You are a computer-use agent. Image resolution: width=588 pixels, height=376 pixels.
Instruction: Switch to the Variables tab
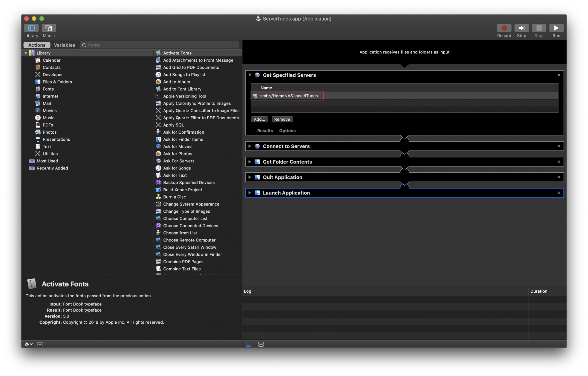(64, 45)
